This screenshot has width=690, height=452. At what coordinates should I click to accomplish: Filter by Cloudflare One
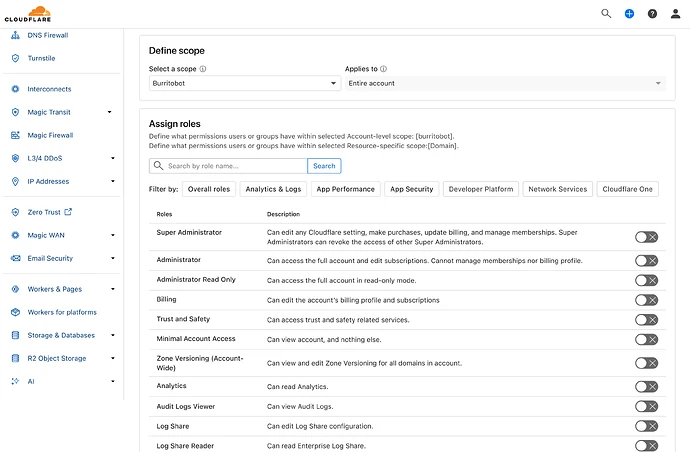point(628,189)
